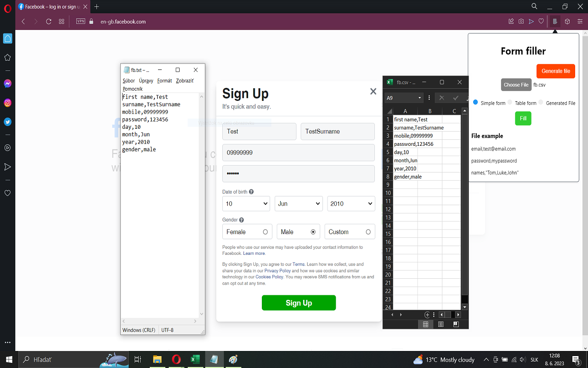Click the Gender help icon
Screen dimensions: 588x368
coord(242,220)
